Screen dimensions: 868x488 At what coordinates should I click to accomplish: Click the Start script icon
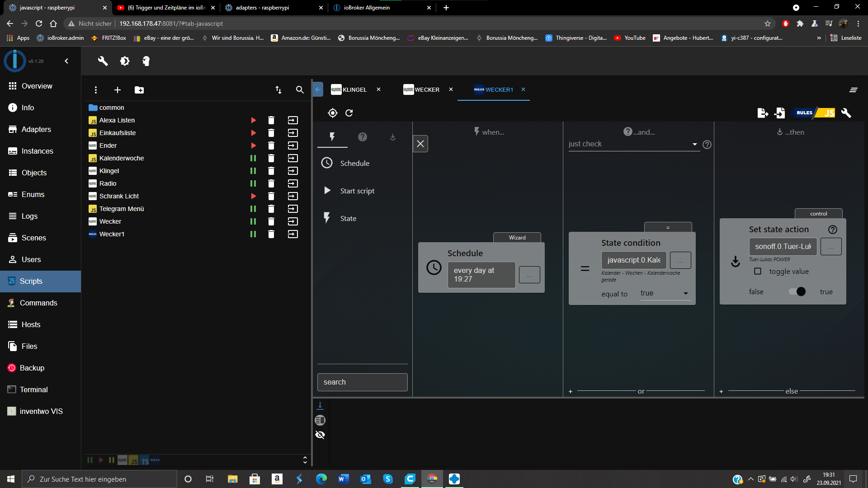pyautogui.click(x=327, y=190)
